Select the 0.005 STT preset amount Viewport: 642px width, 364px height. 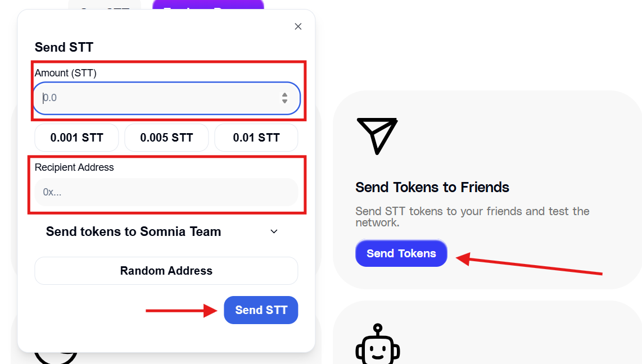(166, 138)
